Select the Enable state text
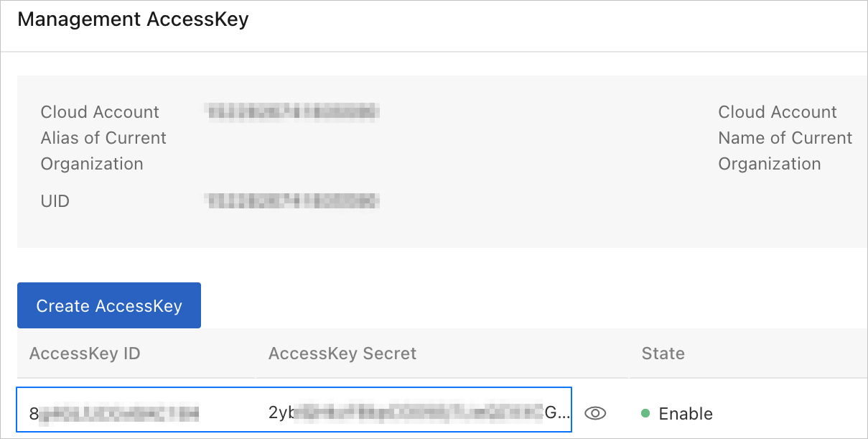 686,414
